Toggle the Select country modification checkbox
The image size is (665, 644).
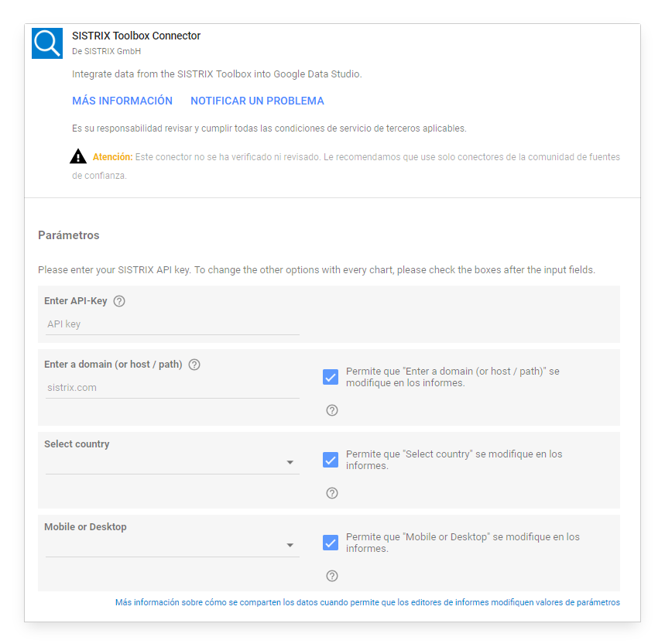pyautogui.click(x=331, y=460)
